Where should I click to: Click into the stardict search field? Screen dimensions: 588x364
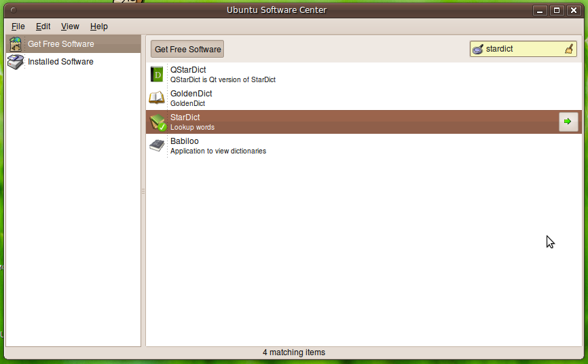(523, 49)
